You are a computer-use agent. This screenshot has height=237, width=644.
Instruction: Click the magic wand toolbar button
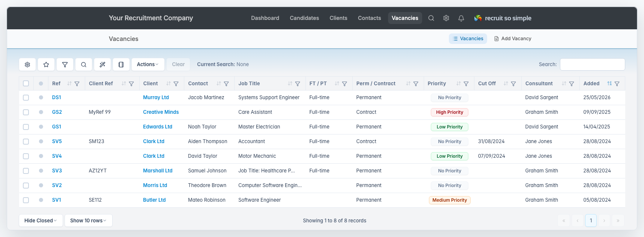[102, 65]
